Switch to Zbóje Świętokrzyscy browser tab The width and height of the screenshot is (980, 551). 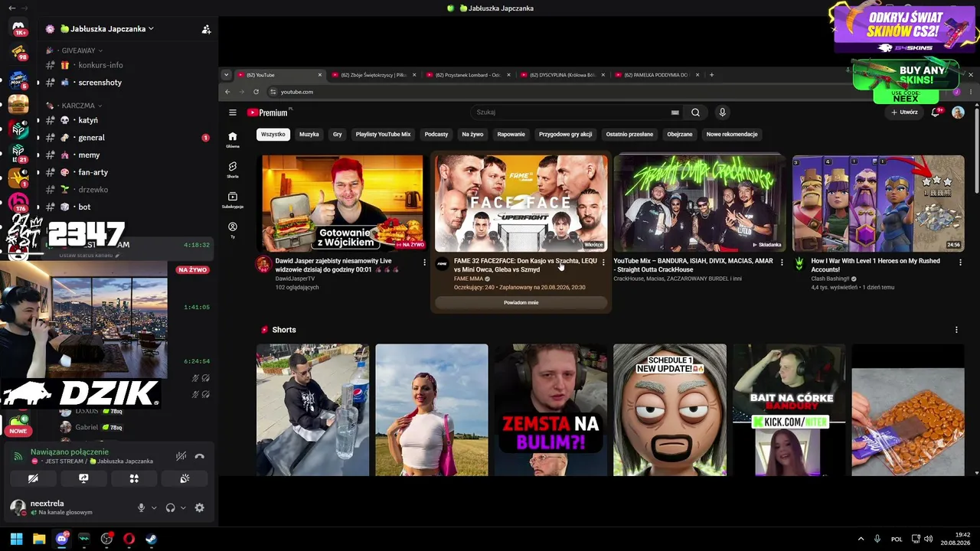(375, 75)
